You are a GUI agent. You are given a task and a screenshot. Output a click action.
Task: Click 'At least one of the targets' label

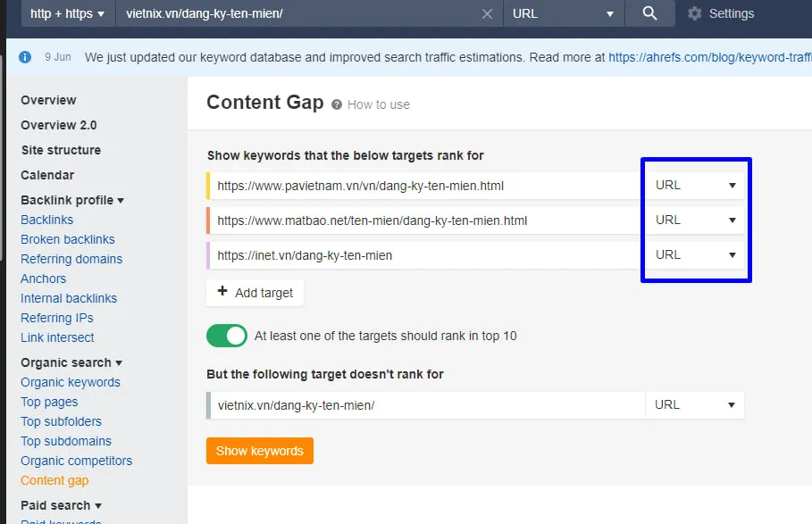[385, 336]
